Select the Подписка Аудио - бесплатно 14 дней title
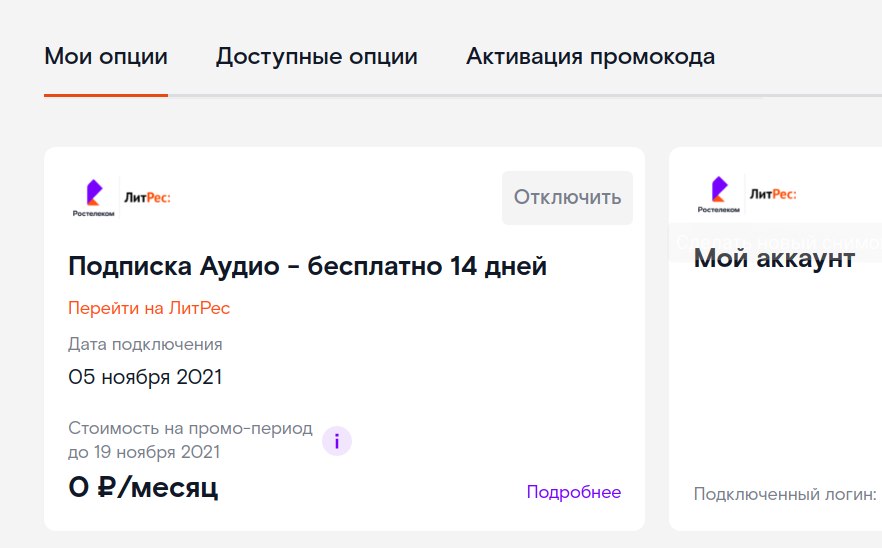Viewport: 882px width, 548px height. pos(307,266)
